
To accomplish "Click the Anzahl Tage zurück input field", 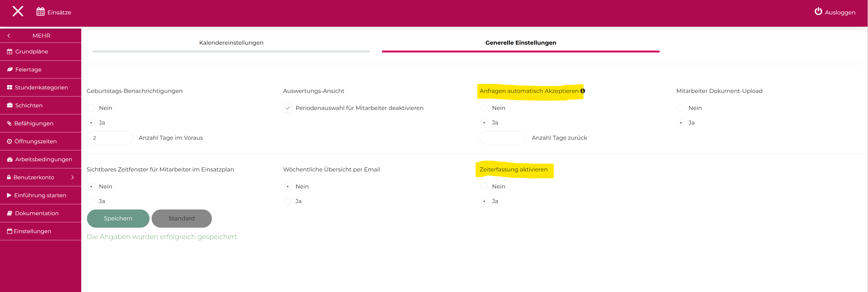I will pos(502,138).
